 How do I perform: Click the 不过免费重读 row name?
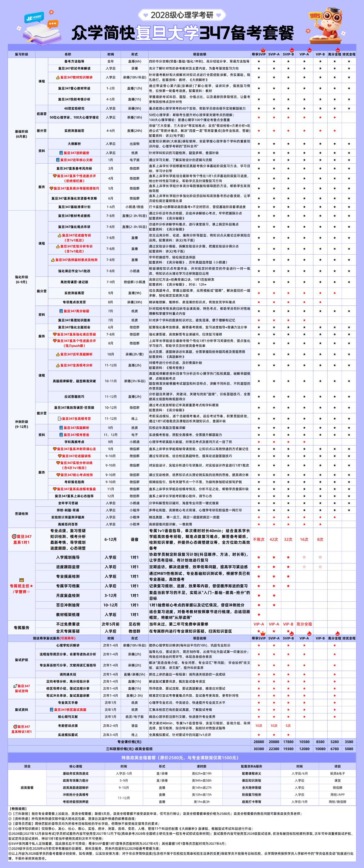(x=68, y=624)
